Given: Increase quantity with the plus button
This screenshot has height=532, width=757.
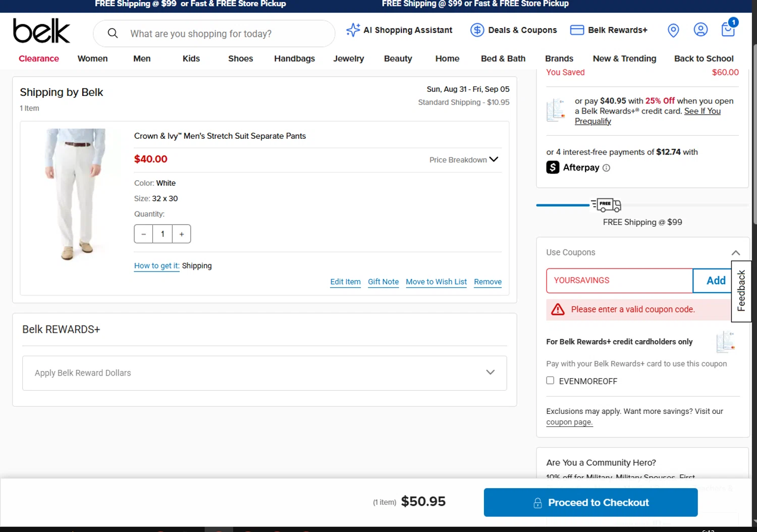Looking at the screenshot, I should pyautogui.click(x=182, y=234).
